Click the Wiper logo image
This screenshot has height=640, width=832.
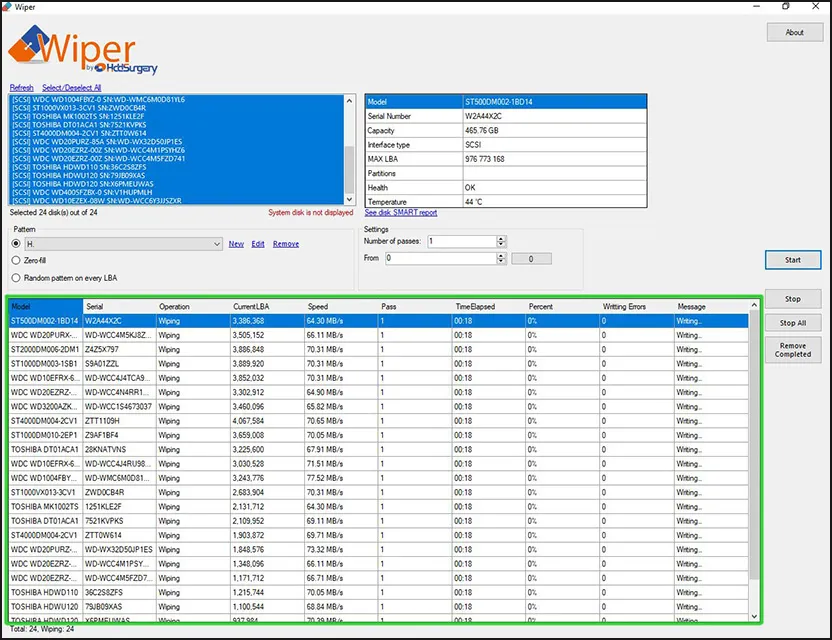coord(83,50)
